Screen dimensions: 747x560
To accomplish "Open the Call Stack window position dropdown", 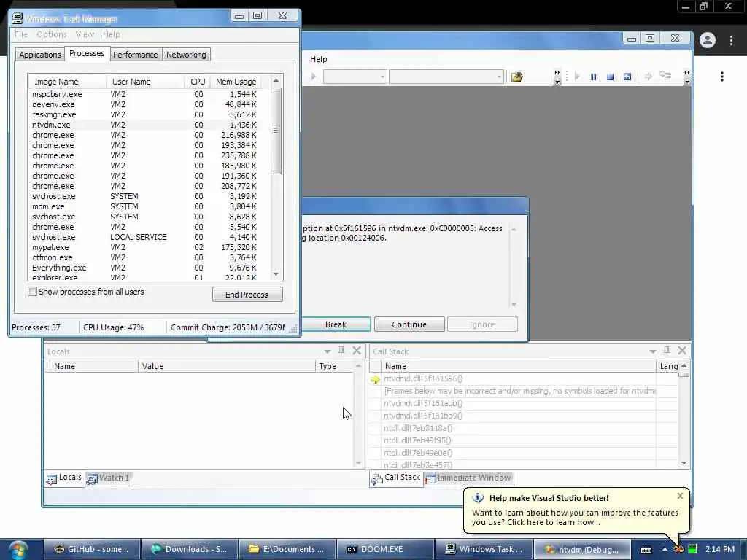I will [653, 351].
